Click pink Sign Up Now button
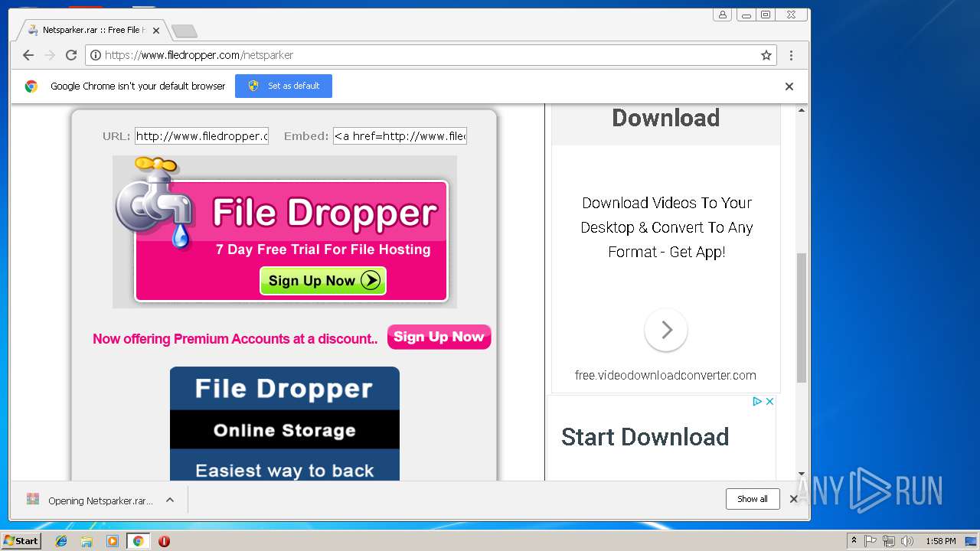The width and height of the screenshot is (980, 551). (439, 337)
